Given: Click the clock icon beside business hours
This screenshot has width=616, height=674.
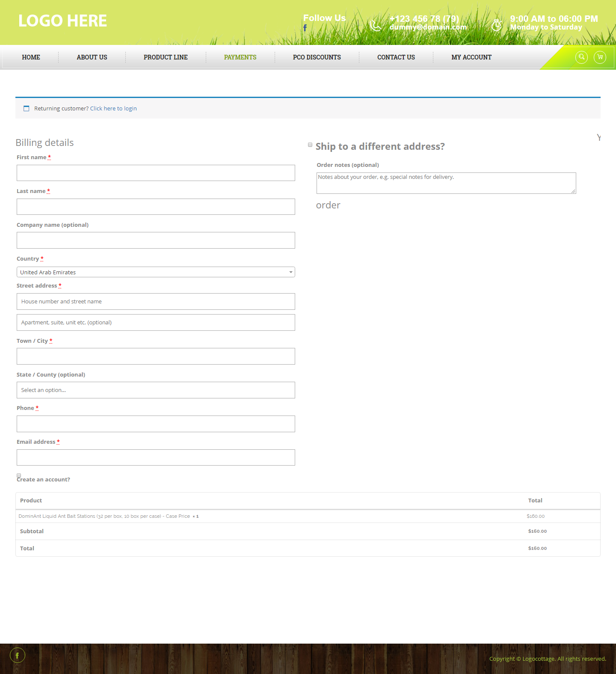Looking at the screenshot, I should click(496, 25).
